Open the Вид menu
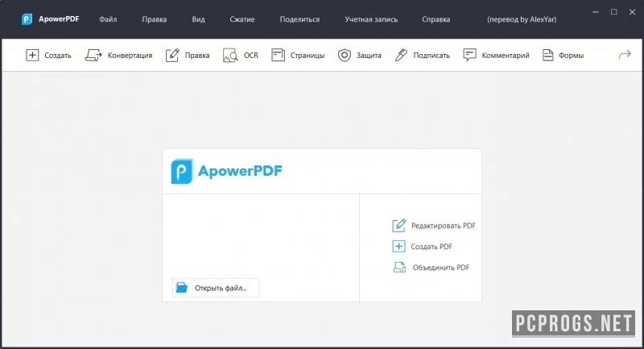The width and height of the screenshot is (644, 349). point(198,19)
